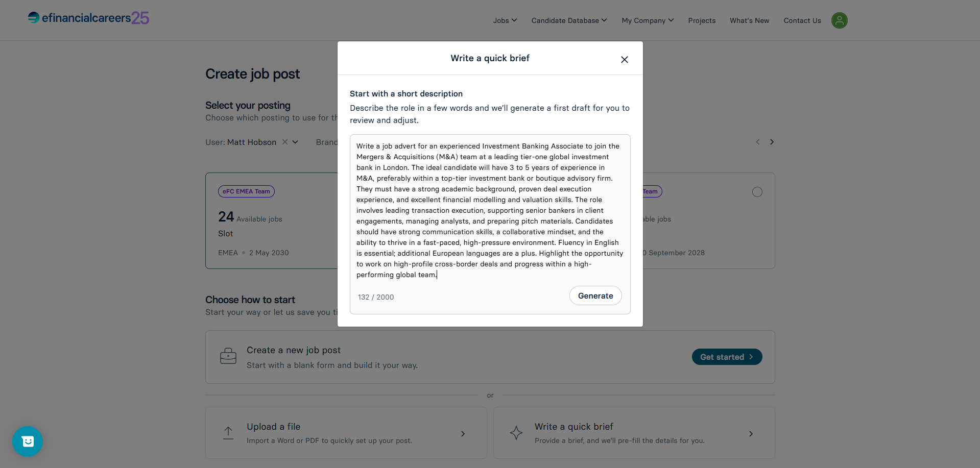Screen dimensions: 980x468
Task: Go to Projects in the navigation
Action: tap(702, 20)
